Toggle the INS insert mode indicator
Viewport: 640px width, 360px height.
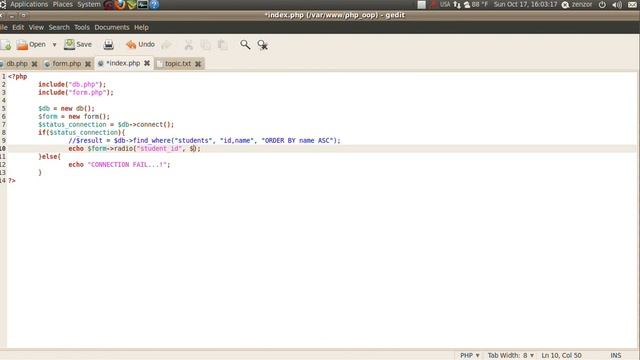tap(616, 356)
